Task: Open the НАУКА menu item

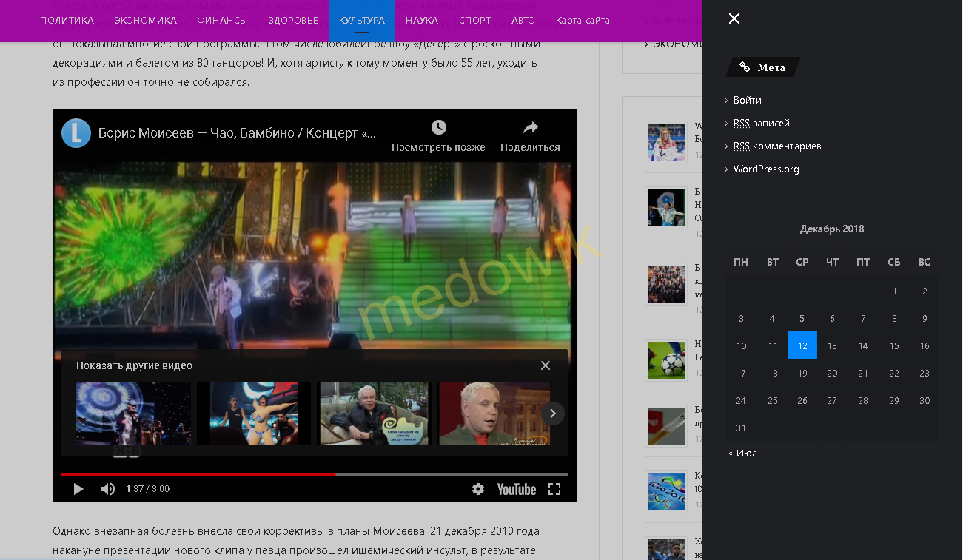Action: (x=422, y=21)
